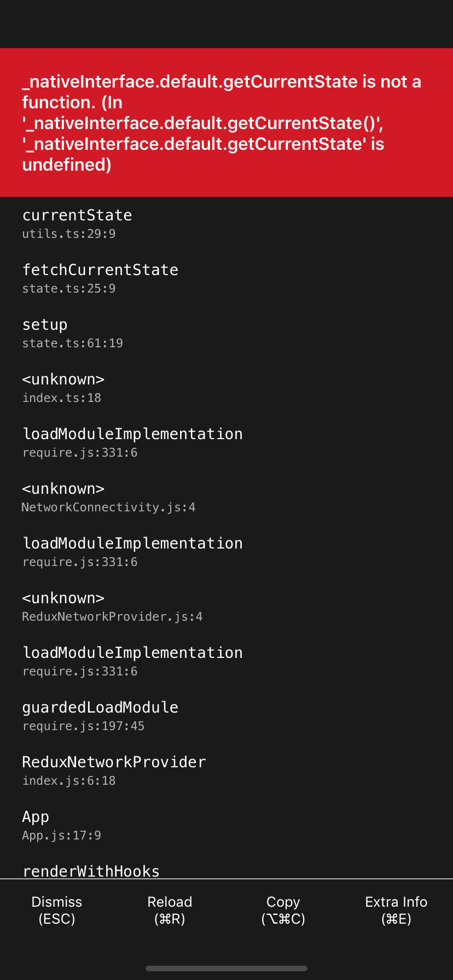Select the guardedLoadModule frame
Image resolution: width=453 pixels, height=980 pixels.
[100, 708]
